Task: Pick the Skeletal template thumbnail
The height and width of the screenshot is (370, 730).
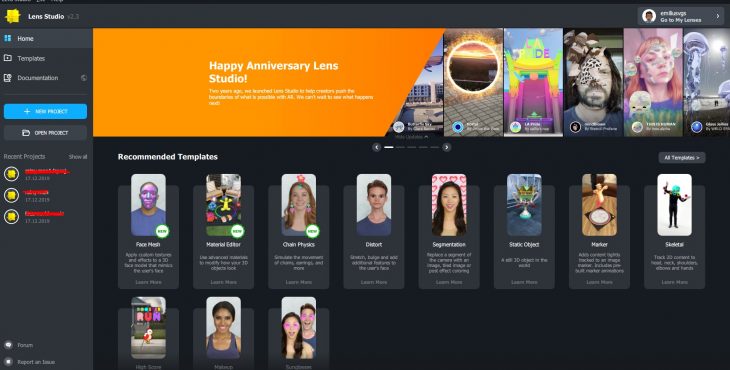Action: click(x=675, y=205)
